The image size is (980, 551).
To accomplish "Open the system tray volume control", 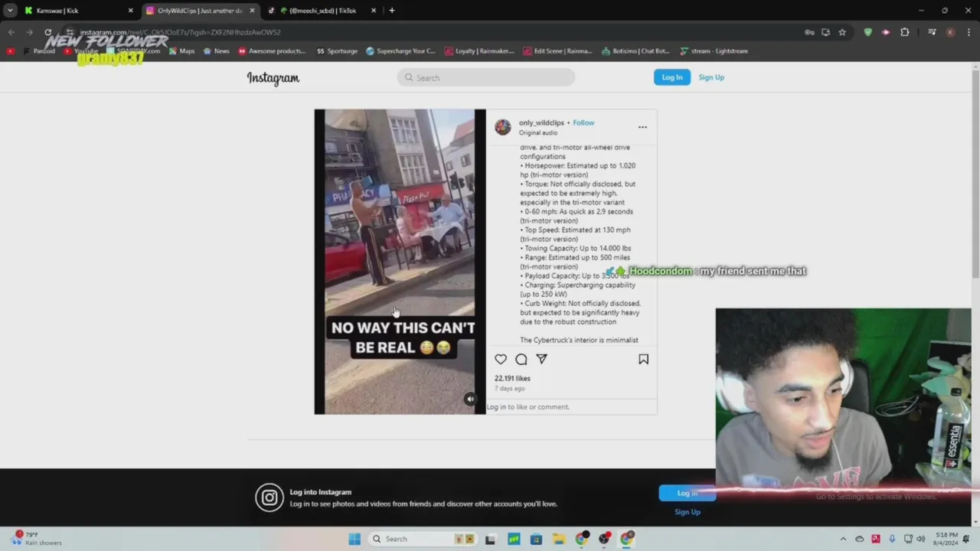I will pos(920,539).
